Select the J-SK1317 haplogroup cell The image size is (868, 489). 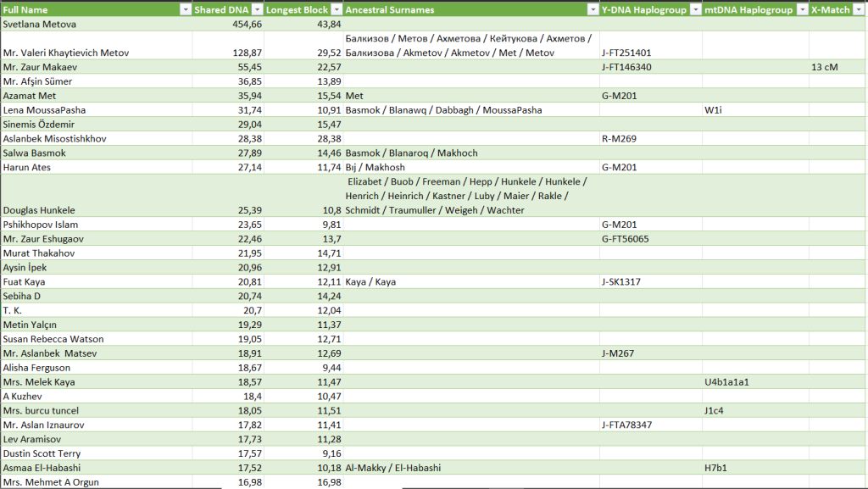(x=622, y=282)
